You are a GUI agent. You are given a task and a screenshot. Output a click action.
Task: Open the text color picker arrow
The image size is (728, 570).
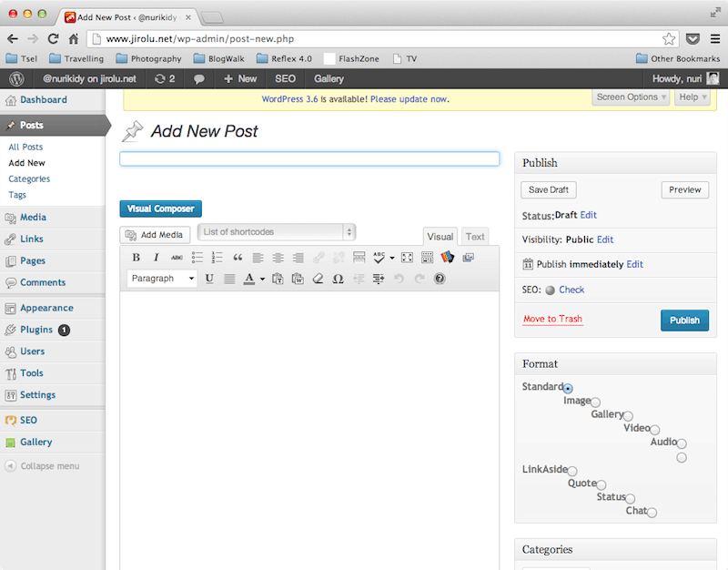coord(262,279)
